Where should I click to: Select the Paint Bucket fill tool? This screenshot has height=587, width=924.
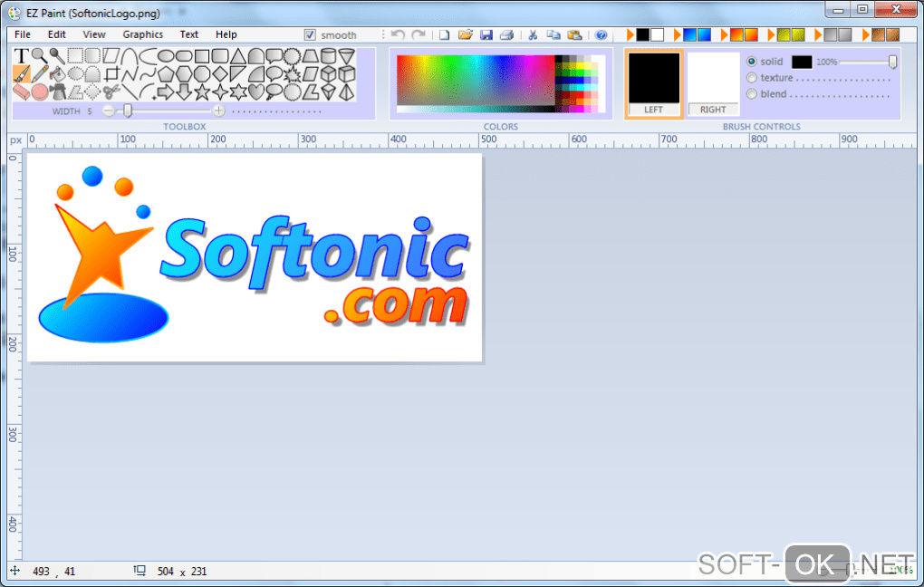click(57, 74)
